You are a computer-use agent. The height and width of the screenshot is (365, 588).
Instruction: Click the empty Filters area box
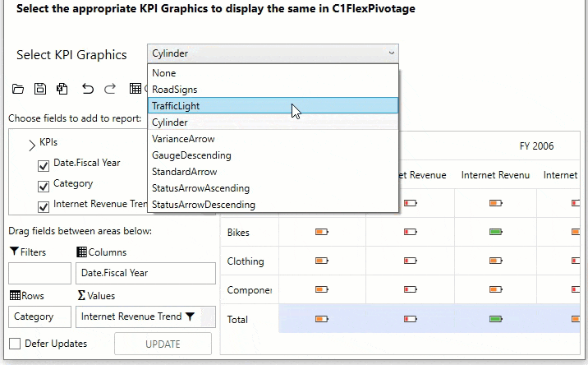click(39, 273)
